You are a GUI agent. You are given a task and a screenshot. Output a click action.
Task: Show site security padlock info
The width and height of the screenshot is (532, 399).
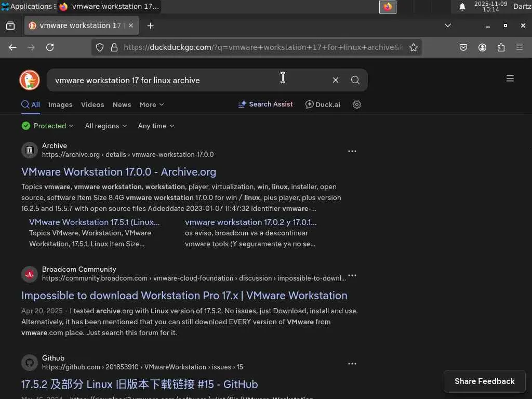(114, 47)
